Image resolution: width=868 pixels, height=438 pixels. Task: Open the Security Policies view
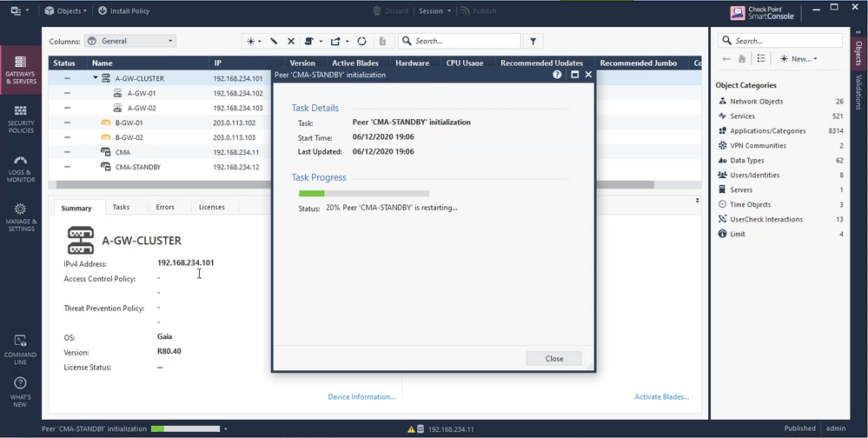click(21, 118)
